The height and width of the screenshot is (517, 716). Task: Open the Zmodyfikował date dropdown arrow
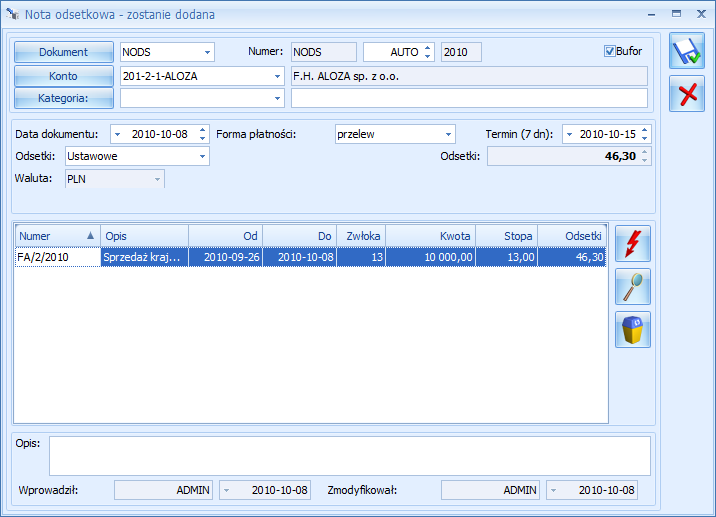(x=553, y=491)
